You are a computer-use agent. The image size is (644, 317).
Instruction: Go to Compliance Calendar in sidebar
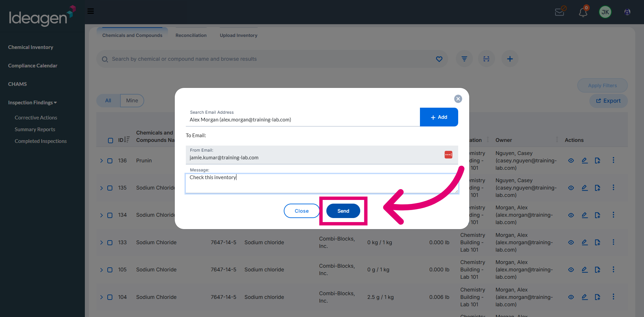(33, 66)
